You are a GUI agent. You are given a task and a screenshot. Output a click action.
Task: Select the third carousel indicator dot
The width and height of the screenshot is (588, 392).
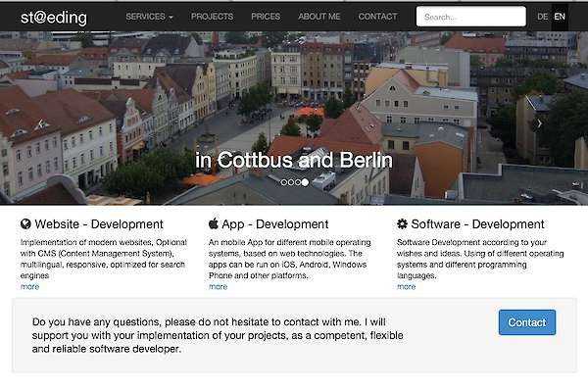click(298, 182)
